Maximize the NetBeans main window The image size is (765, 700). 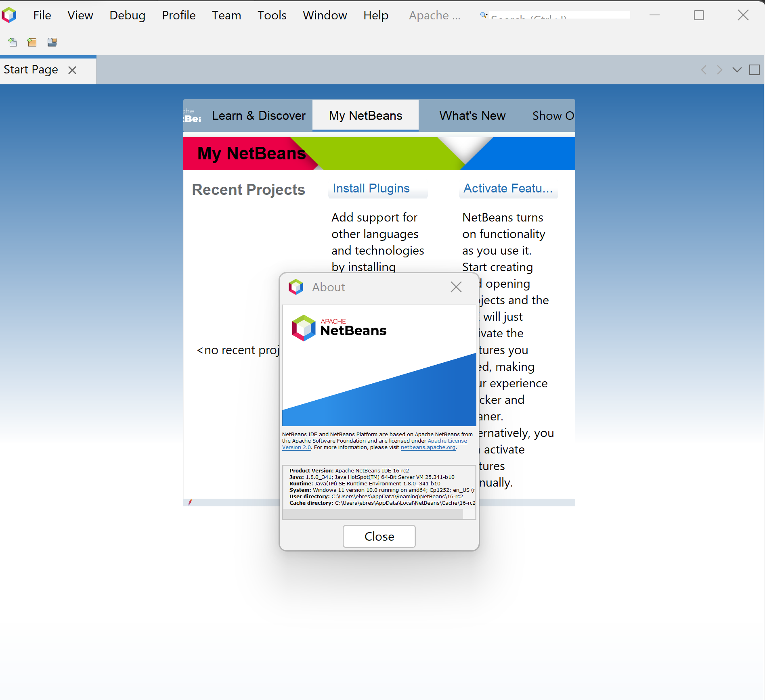pyautogui.click(x=699, y=15)
